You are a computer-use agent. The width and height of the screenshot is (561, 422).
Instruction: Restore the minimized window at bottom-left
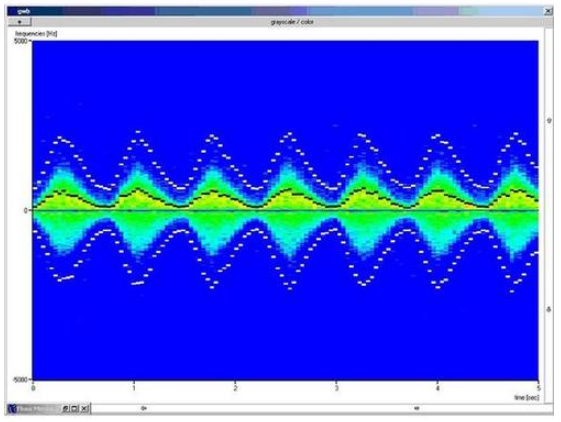tap(65, 408)
